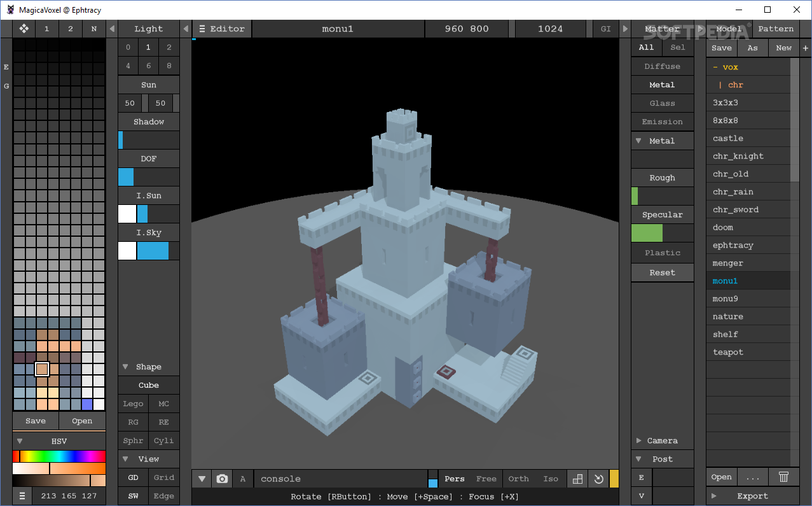Collapse the Metal properties section
The width and height of the screenshot is (812, 506).
[639, 141]
